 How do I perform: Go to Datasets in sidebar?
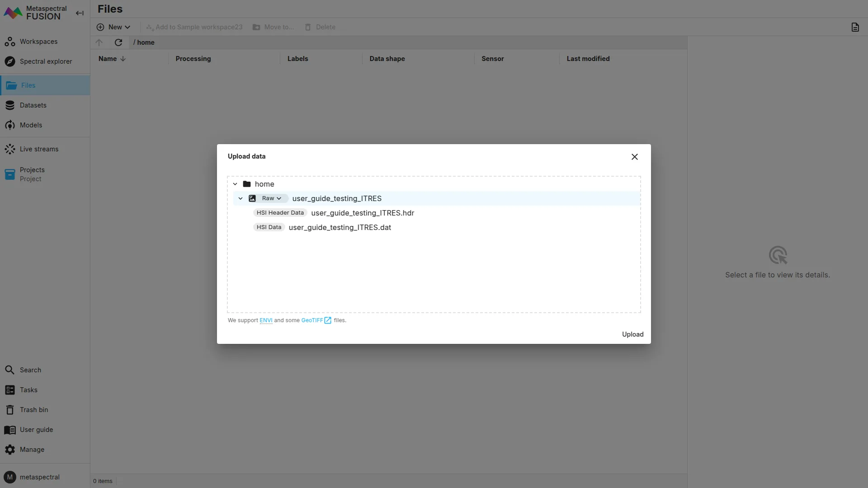click(33, 105)
